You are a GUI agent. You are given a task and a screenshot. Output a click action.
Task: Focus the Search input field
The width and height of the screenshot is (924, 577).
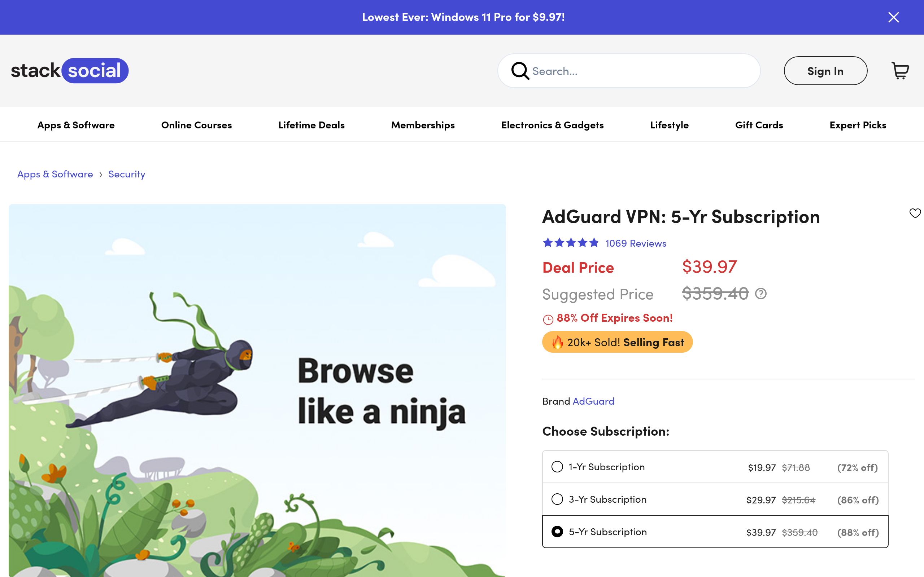pyautogui.click(x=641, y=71)
